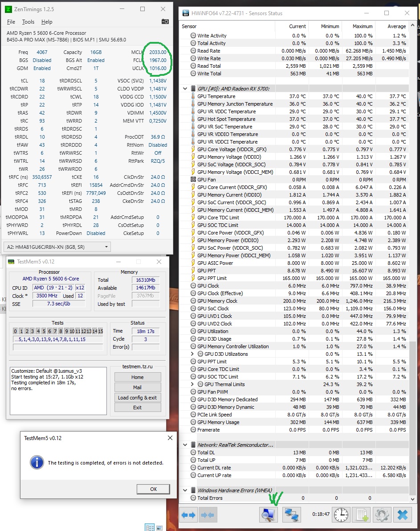Open the HWiNFO network computers icon
The image size is (420, 531).
click(x=291, y=515)
